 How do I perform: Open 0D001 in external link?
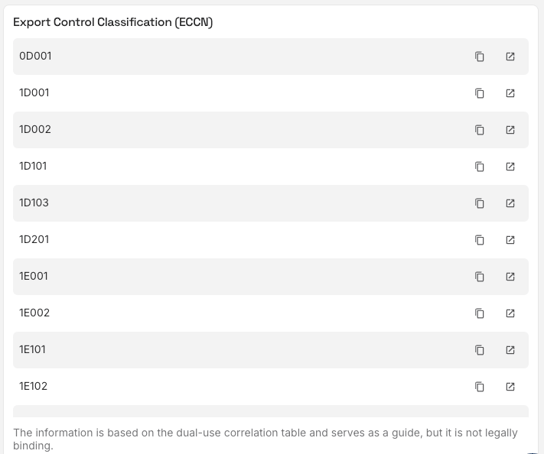tap(510, 57)
